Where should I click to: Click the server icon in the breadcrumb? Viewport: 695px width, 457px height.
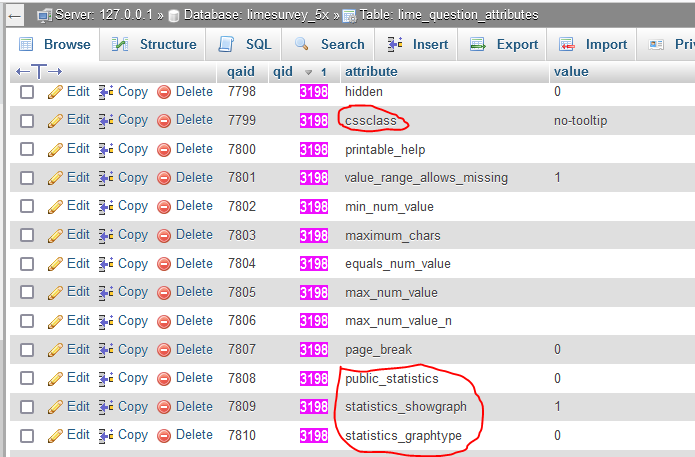pyautogui.click(x=45, y=15)
